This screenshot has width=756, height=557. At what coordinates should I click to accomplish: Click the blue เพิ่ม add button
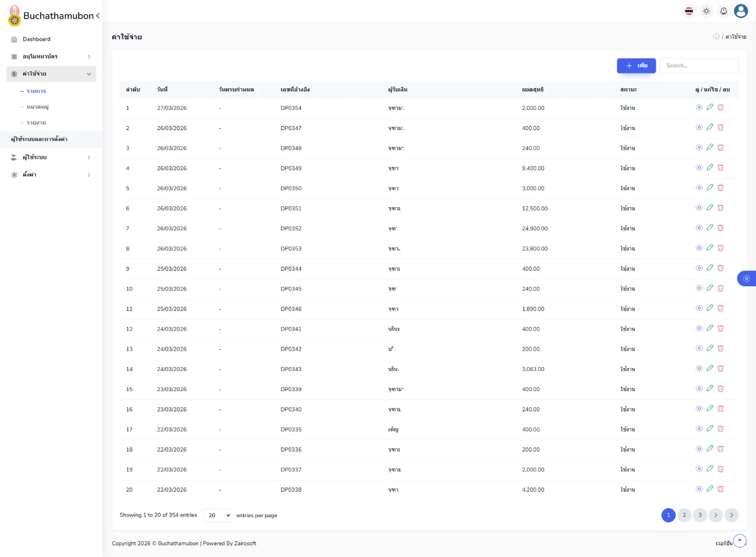pyautogui.click(x=636, y=66)
